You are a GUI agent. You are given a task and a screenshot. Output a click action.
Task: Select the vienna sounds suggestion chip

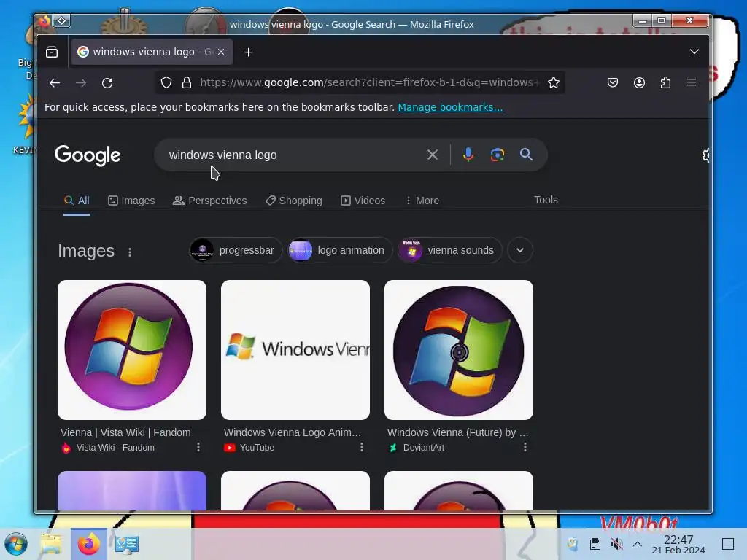click(x=449, y=250)
